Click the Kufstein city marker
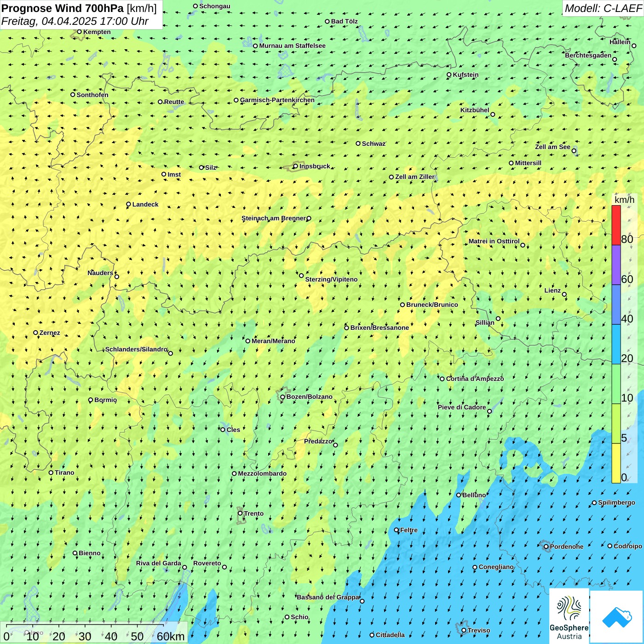The image size is (644, 644). click(449, 75)
